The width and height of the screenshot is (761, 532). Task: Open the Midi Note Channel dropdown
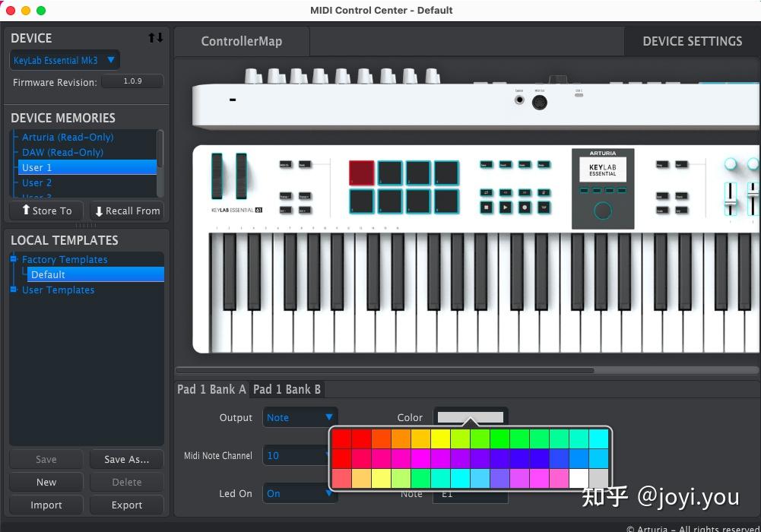coord(300,455)
